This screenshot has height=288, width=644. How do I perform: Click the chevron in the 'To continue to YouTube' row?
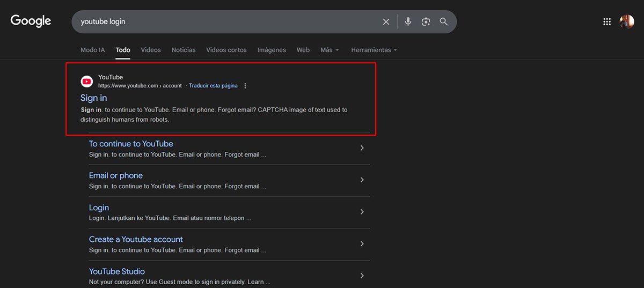362,148
